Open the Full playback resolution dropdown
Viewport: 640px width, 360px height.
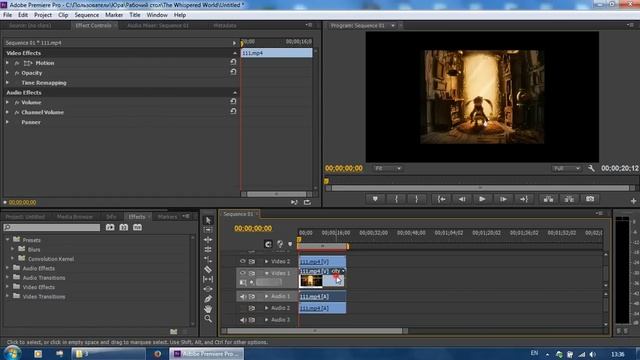tap(567, 168)
